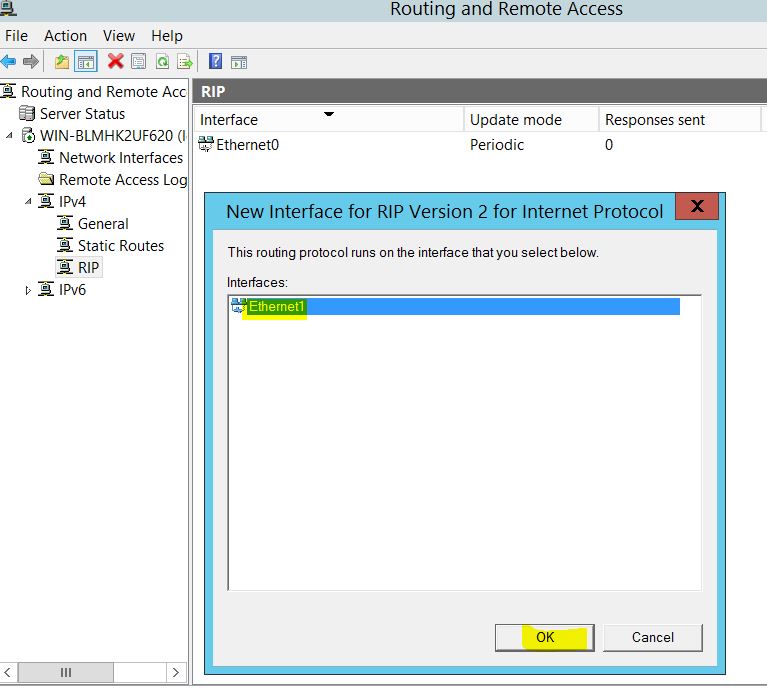Collapse the IPv4 tree node
The image size is (767, 691).
coord(28,202)
